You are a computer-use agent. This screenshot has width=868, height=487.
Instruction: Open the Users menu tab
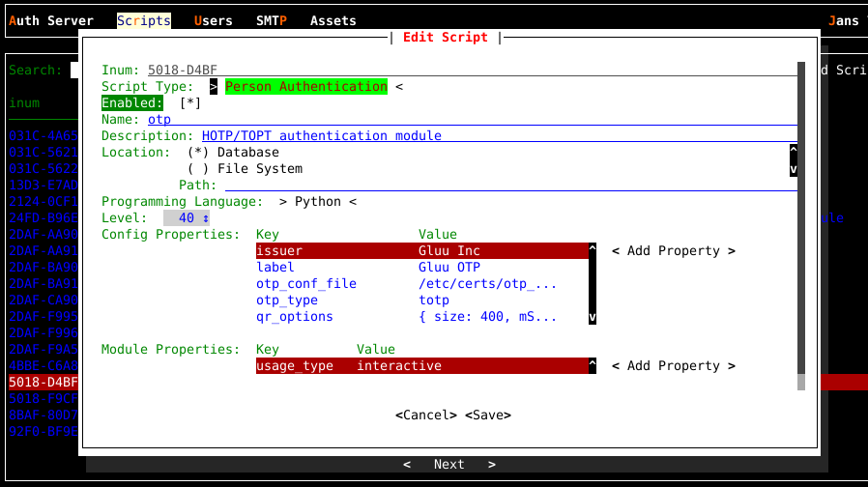click(214, 20)
